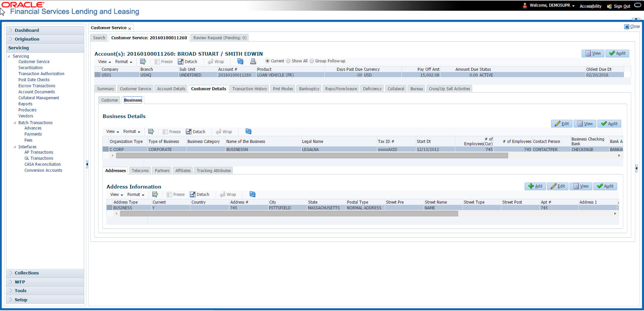Close the Customer Service tab with its X
The width and height of the screenshot is (644, 311).
129,29
